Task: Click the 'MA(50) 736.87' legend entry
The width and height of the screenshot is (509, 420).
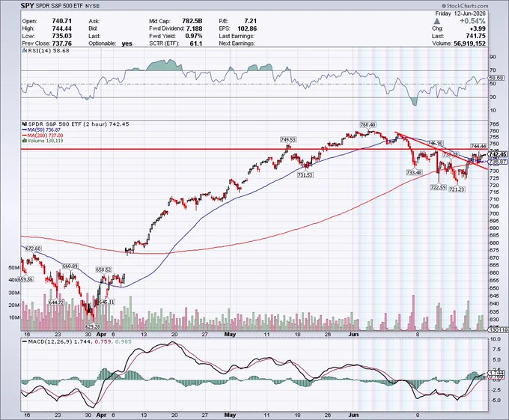Action: click(x=44, y=130)
